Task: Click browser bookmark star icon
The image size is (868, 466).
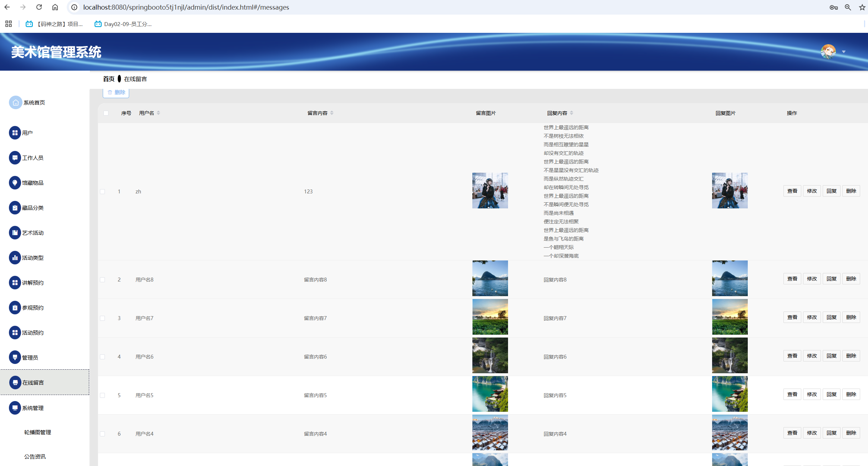Action: click(x=862, y=7)
